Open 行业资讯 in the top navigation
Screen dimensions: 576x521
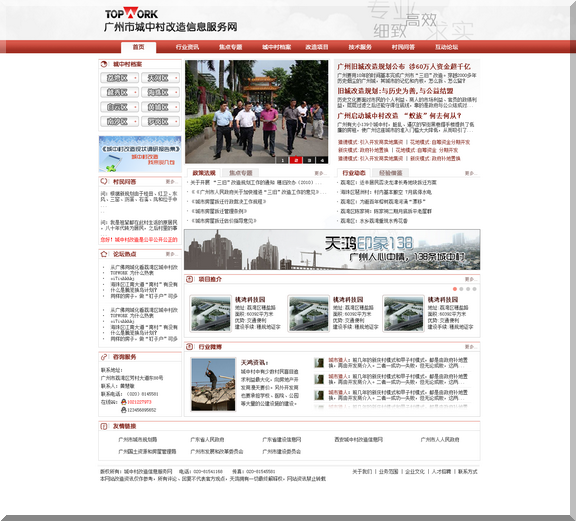coord(187,47)
